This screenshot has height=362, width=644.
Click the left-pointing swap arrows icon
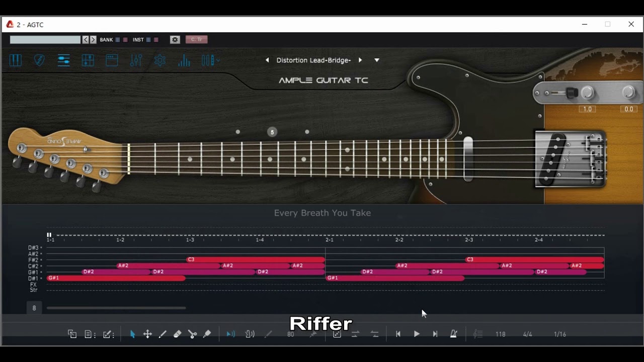pyautogui.click(x=374, y=334)
